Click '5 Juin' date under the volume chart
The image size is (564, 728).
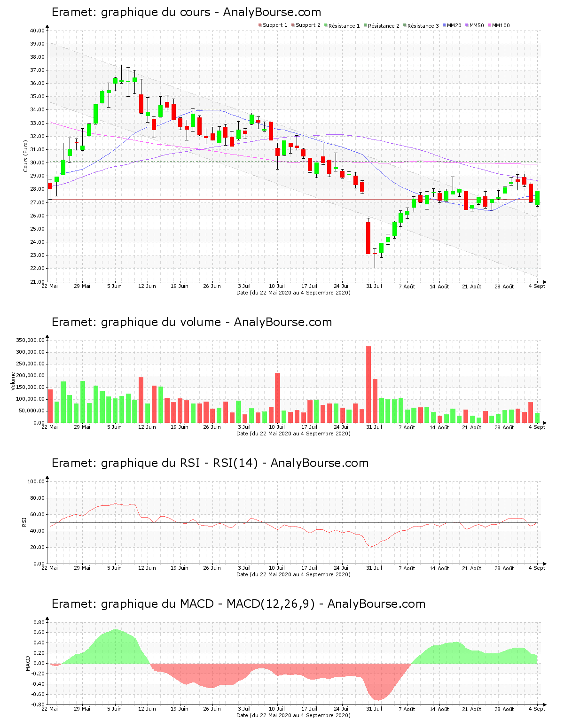(x=115, y=427)
